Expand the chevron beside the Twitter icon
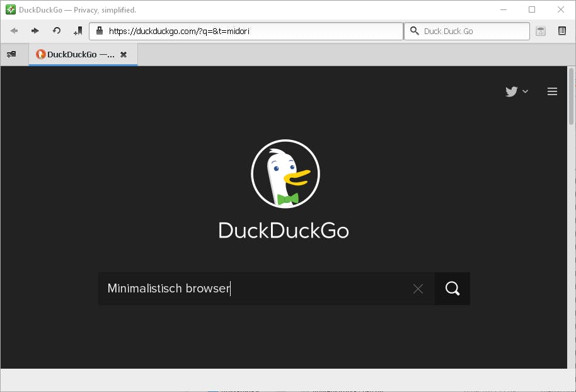576x392 pixels. pos(526,91)
